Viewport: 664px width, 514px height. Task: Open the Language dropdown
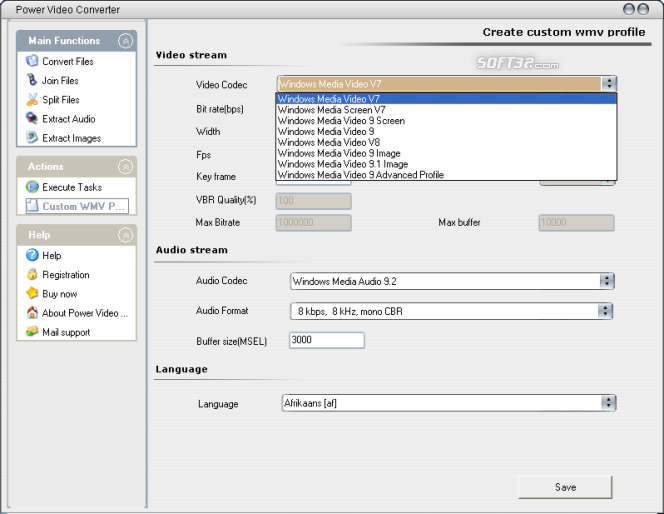tap(609, 403)
